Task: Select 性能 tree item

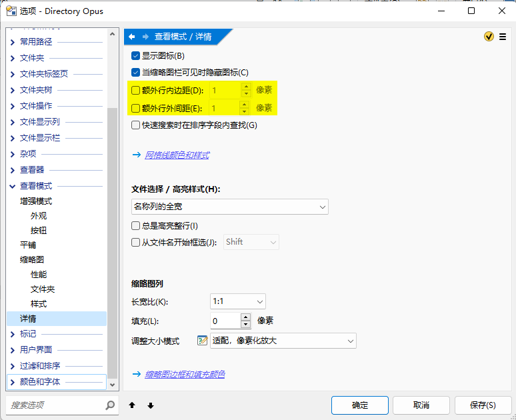Action: pos(39,275)
